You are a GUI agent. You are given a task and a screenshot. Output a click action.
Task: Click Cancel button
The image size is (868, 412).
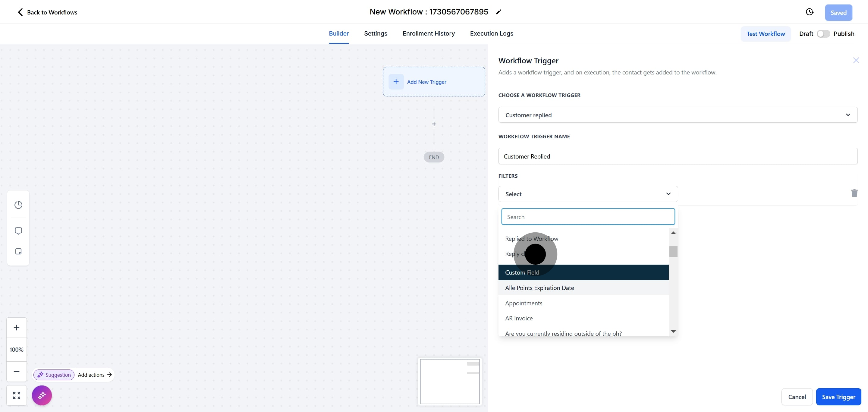[x=797, y=397]
